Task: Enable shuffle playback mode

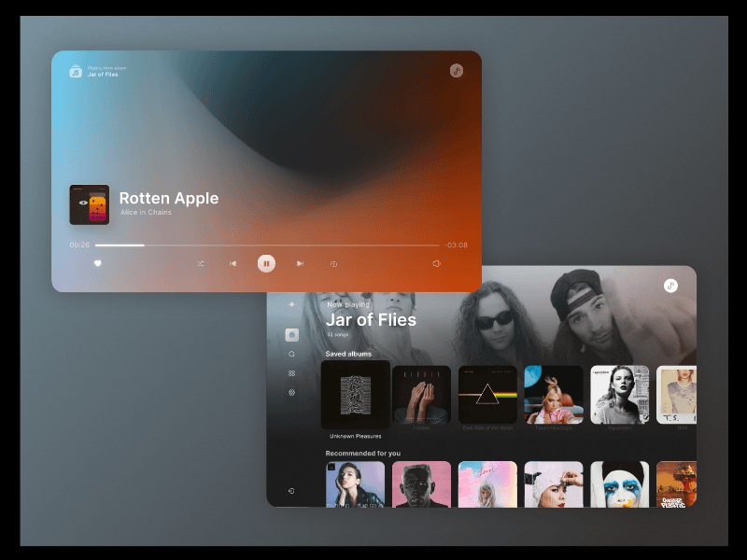Action: [x=200, y=263]
